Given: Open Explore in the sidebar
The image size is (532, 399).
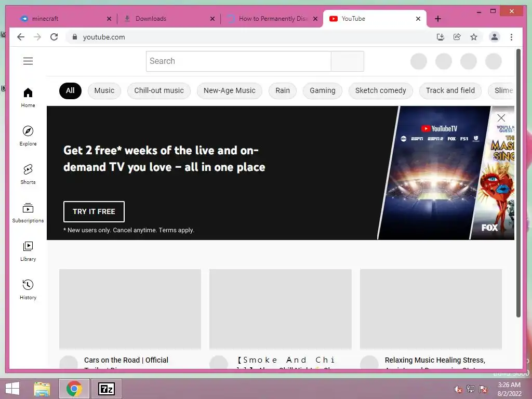Looking at the screenshot, I should (28, 136).
